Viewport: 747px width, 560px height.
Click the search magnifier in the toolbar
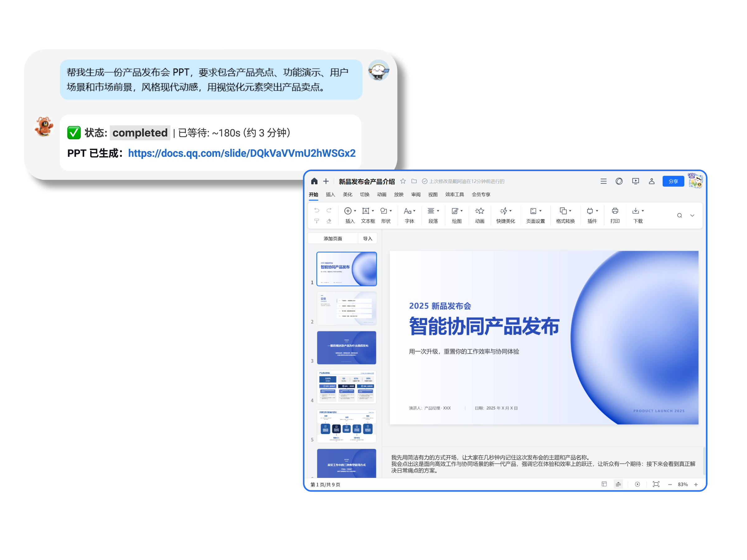pos(679,215)
